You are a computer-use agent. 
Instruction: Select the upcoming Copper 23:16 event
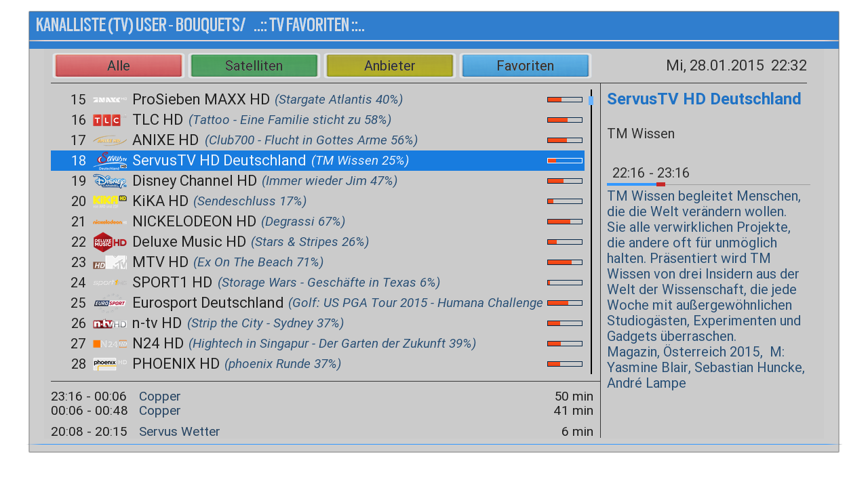[159, 396]
